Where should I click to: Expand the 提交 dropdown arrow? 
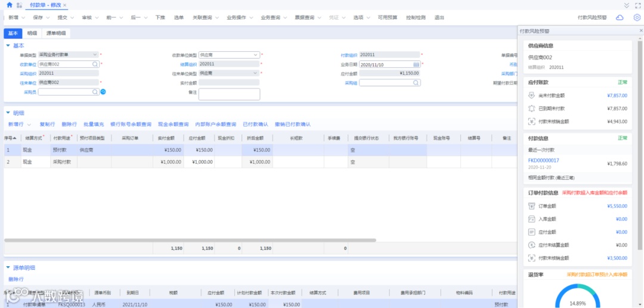72,18
